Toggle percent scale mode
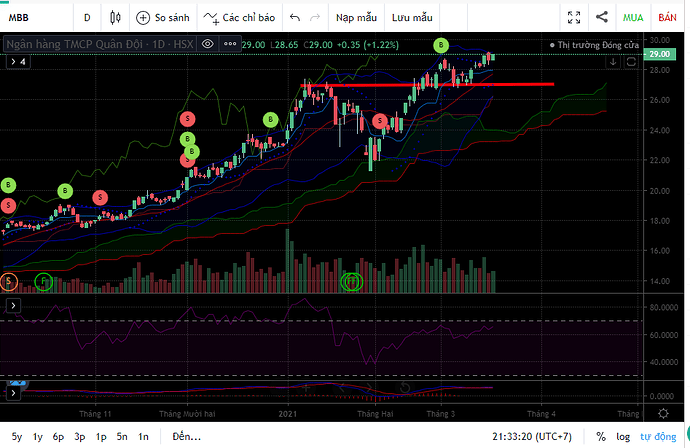 (601, 437)
